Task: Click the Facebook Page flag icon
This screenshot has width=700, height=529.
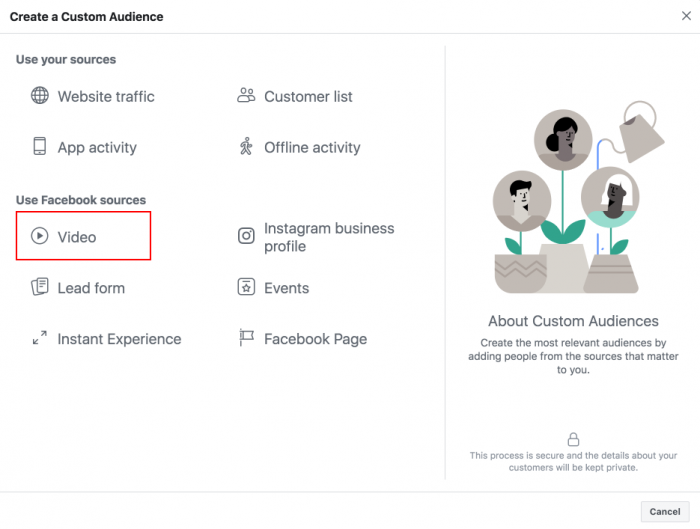Action: [246, 337]
